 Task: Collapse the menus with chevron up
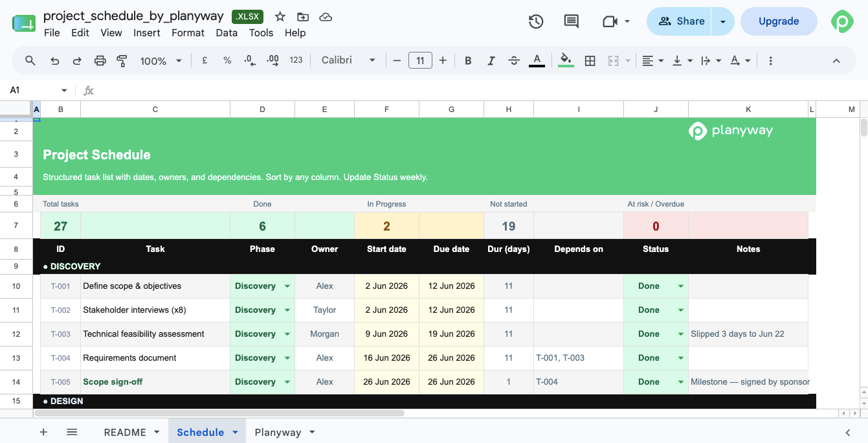(836, 60)
